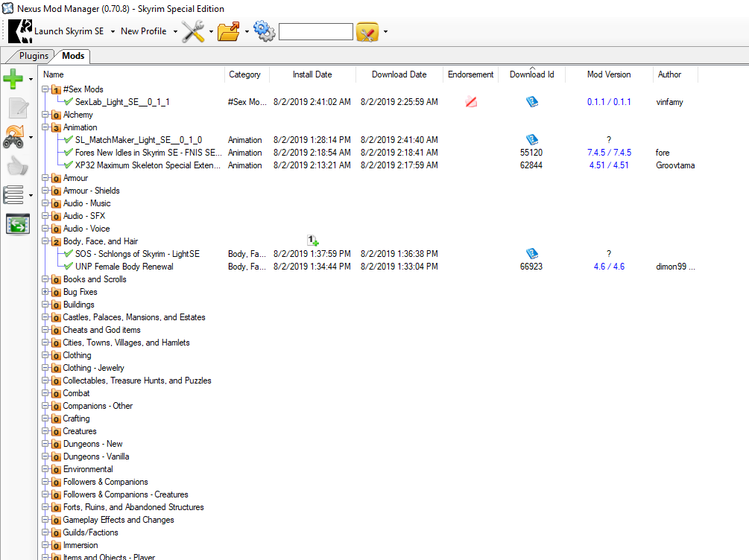The height and width of the screenshot is (560, 749).
Task: Click the empty toolbar text field
Action: click(x=316, y=32)
